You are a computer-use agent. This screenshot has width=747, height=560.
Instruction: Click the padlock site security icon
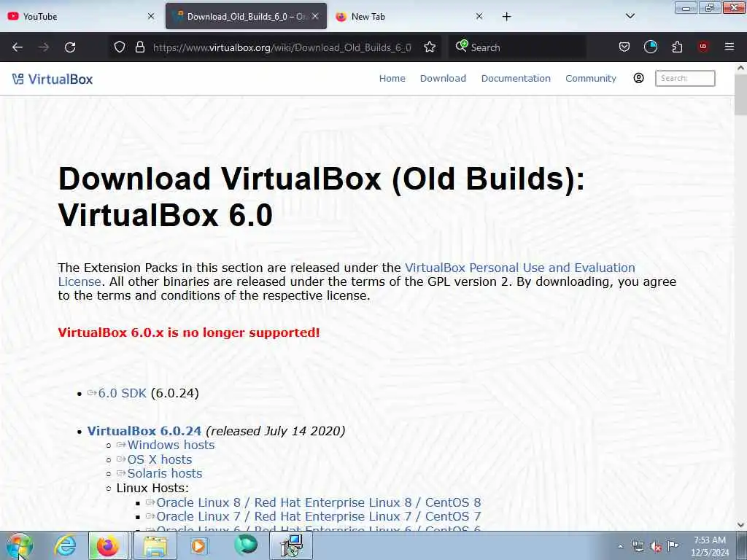(139, 47)
